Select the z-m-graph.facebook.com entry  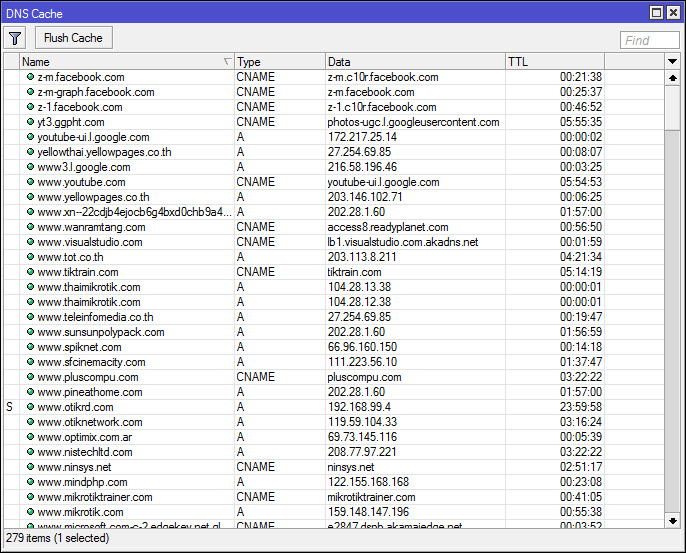tap(96, 92)
